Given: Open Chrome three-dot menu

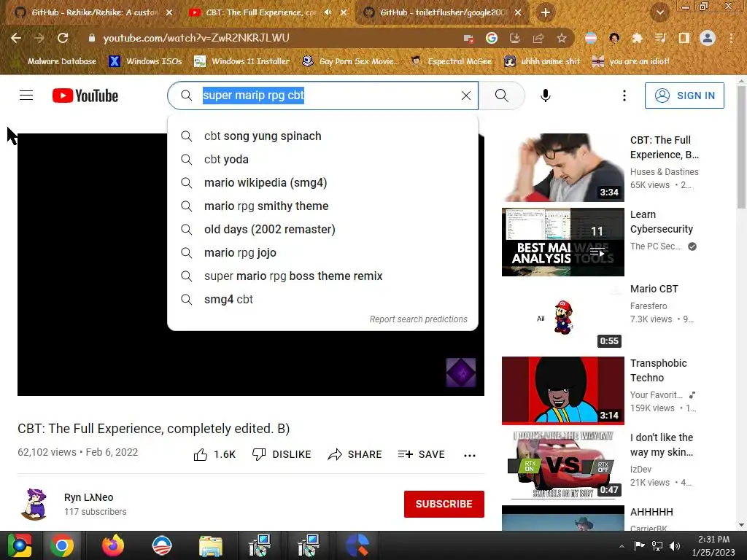Looking at the screenshot, I should point(731,38).
